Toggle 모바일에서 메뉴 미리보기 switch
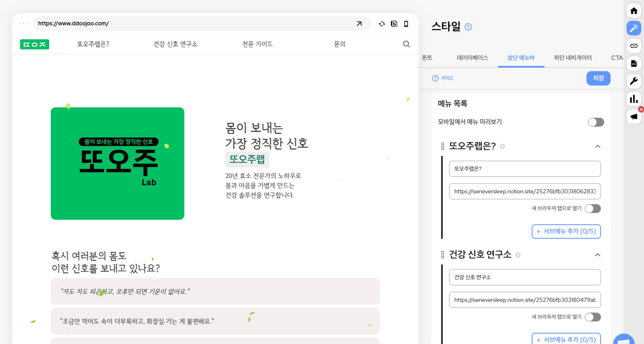The height and width of the screenshot is (344, 644). [596, 122]
